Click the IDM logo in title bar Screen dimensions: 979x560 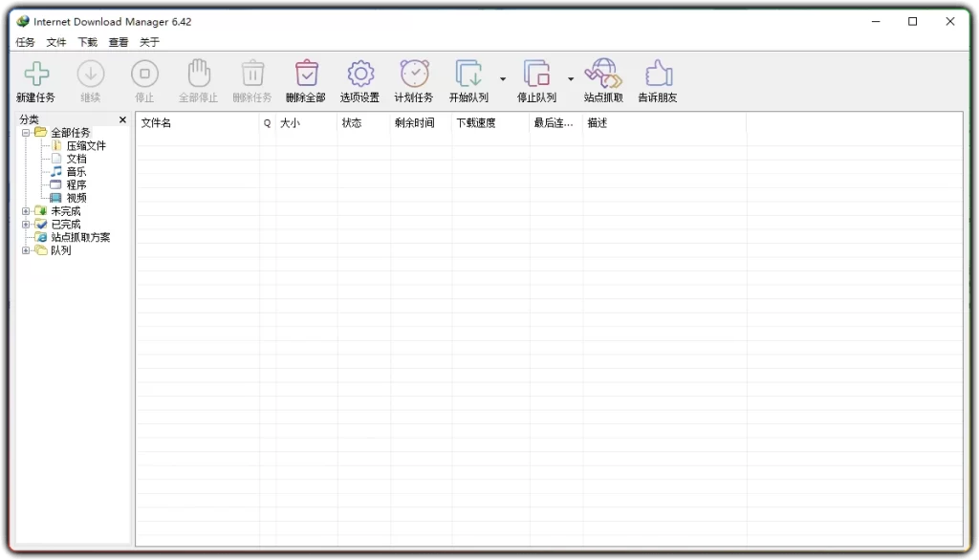click(x=23, y=22)
